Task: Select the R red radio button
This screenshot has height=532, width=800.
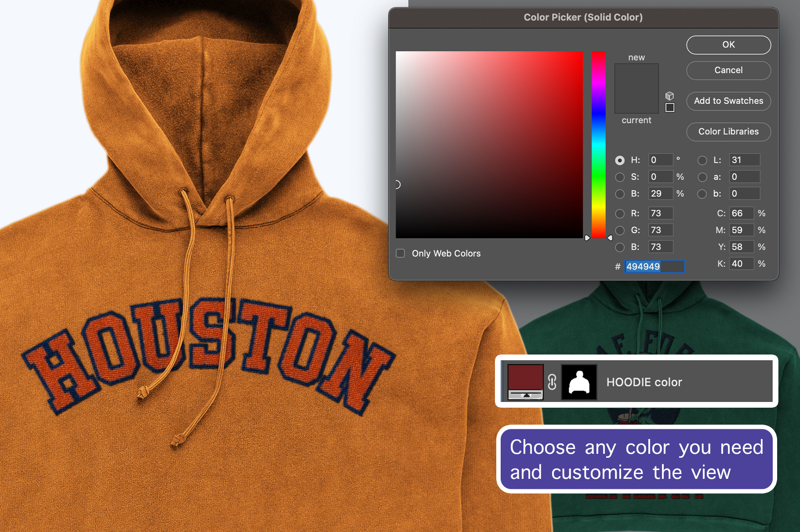Action: [620, 214]
